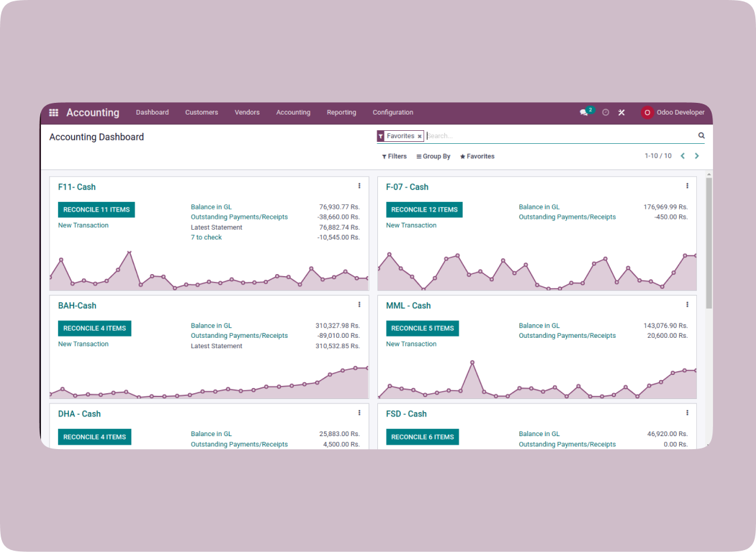
Task: Click the vertical scrollbar on the dashboard
Action: [x=709, y=242]
